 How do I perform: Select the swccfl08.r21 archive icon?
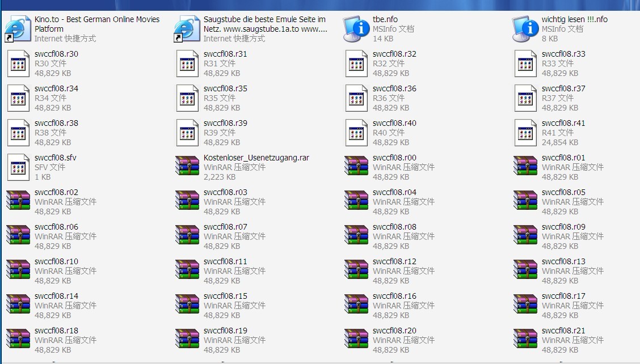point(525,340)
